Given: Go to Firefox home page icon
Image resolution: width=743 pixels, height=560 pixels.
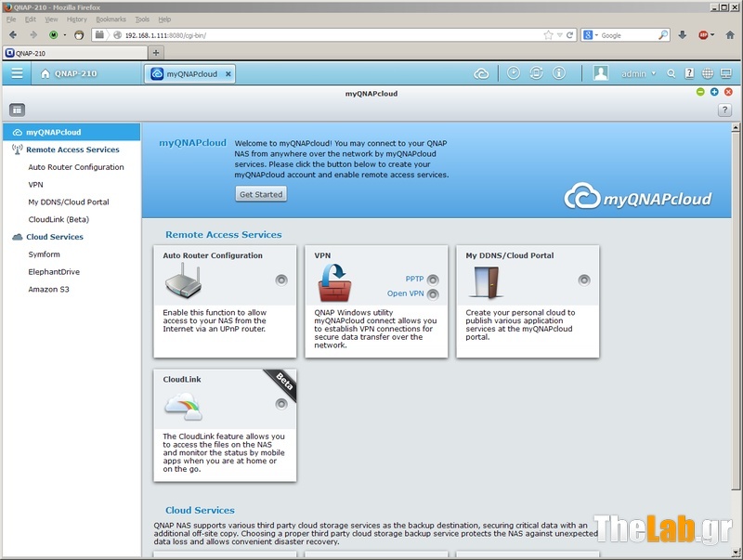Looking at the screenshot, I should pyautogui.click(x=730, y=35).
